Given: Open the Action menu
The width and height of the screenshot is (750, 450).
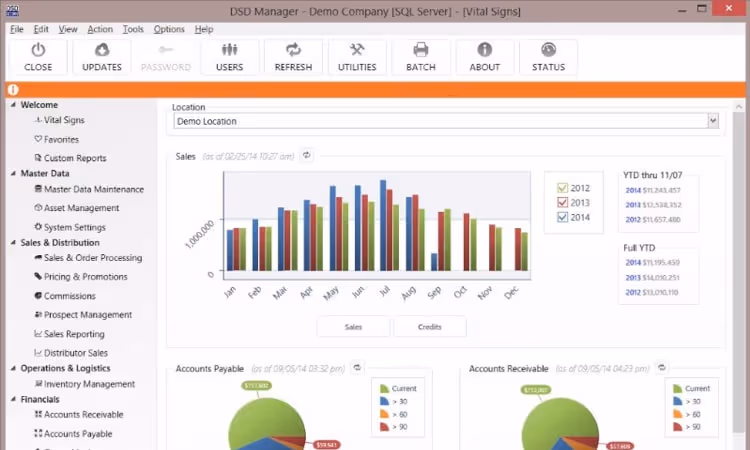Looking at the screenshot, I should 100,29.
